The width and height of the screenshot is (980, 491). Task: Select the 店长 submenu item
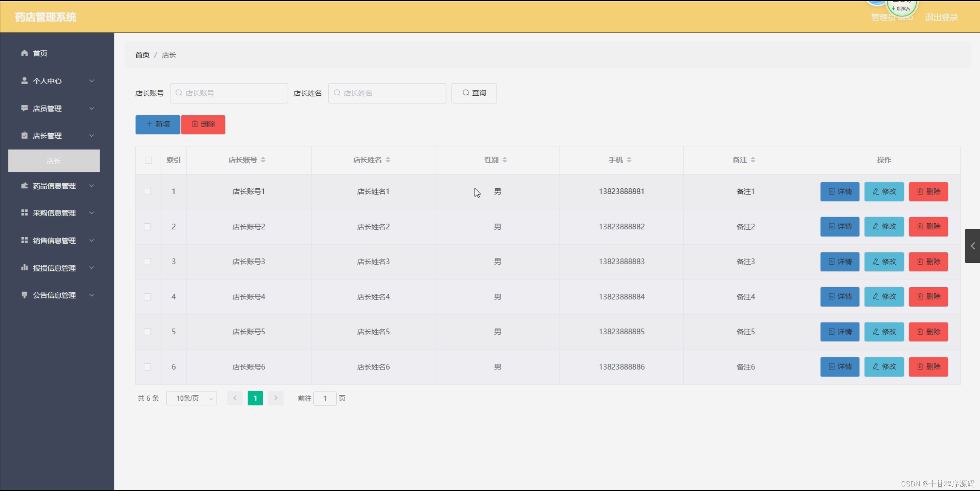pos(54,161)
